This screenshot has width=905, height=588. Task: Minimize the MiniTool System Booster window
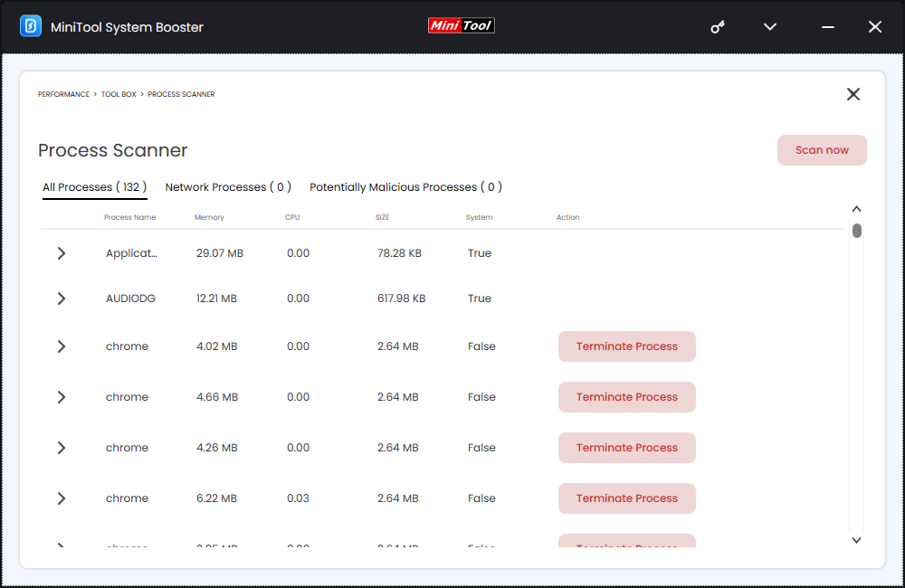(828, 27)
